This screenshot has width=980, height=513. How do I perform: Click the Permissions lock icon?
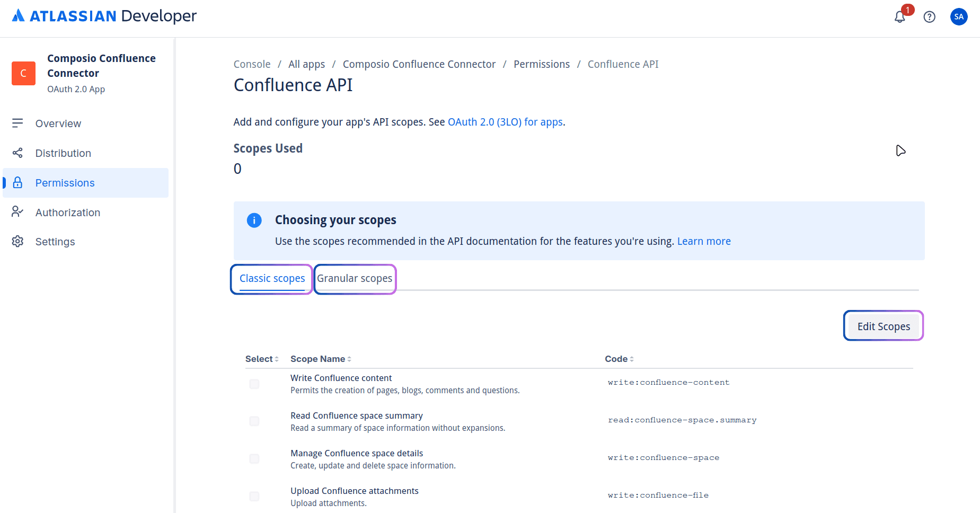tap(17, 182)
